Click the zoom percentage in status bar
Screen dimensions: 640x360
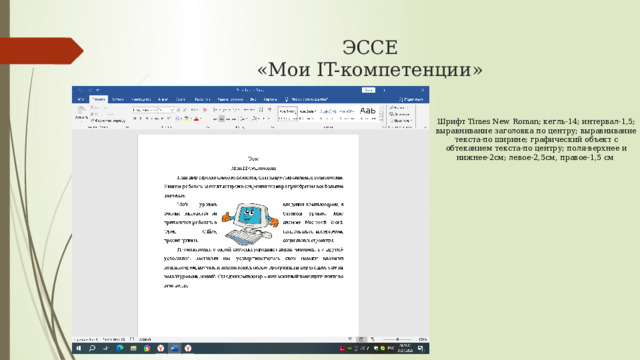pyautogui.click(x=422, y=339)
